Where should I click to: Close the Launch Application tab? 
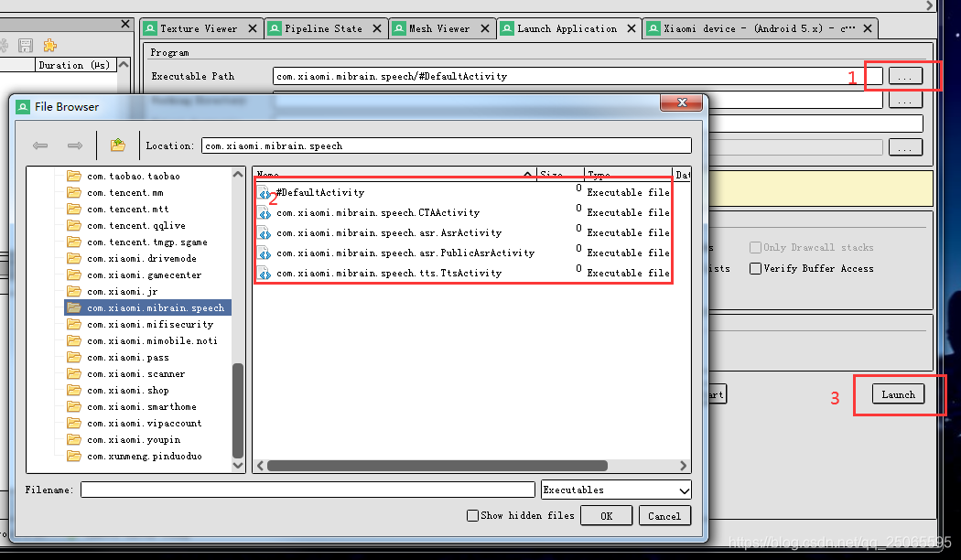click(632, 28)
